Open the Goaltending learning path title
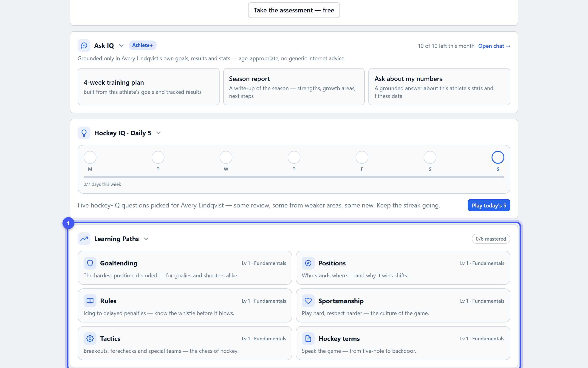This screenshot has height=368, width=588. [119, 263]
